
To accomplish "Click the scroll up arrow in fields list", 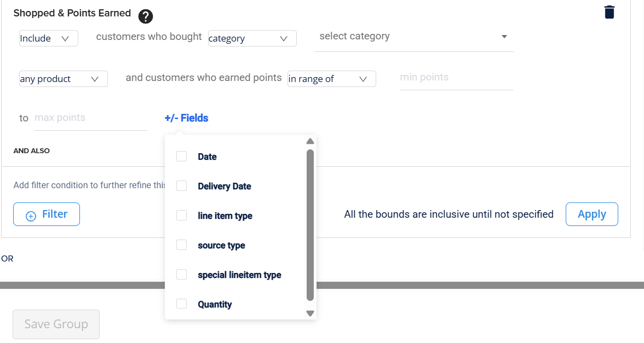I will coord(310,141).
